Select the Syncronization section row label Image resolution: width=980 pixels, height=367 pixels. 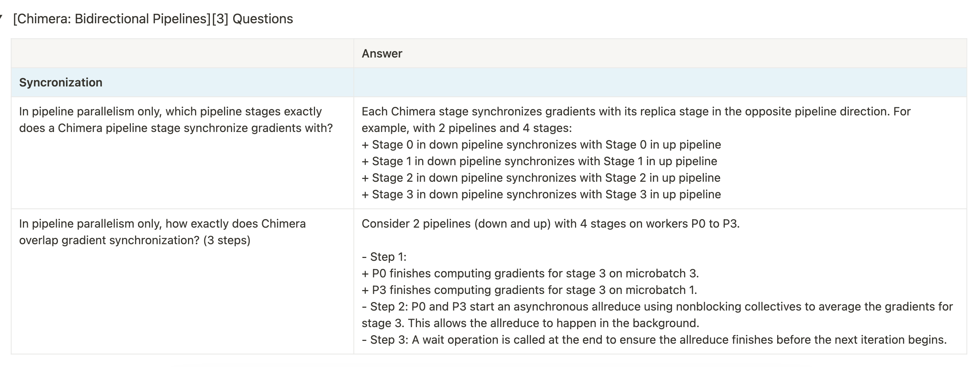tap(61, 83)
